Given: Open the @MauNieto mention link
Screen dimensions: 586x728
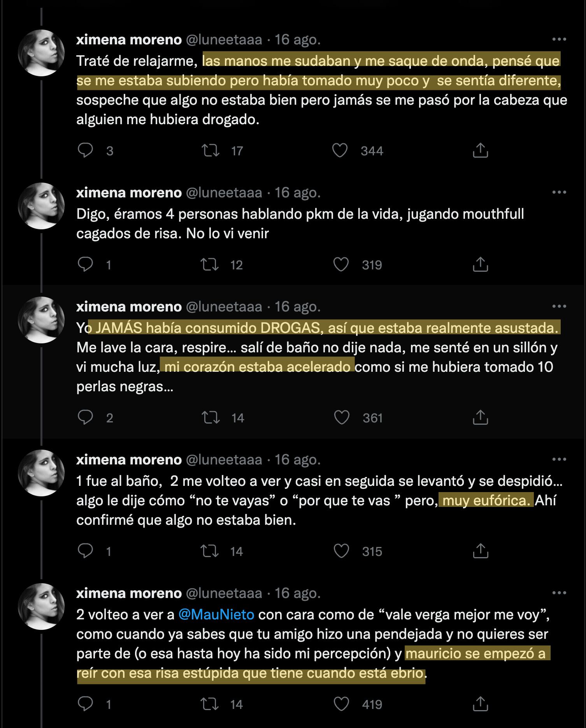Looking at the screenshot, I should coord(216,614).
